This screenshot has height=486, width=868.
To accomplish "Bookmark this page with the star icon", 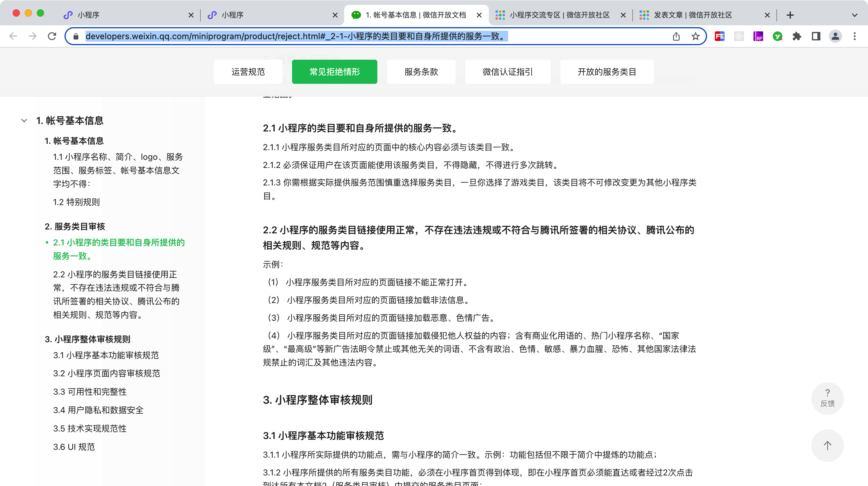I will pyautogui.click(x=696, y=36).
